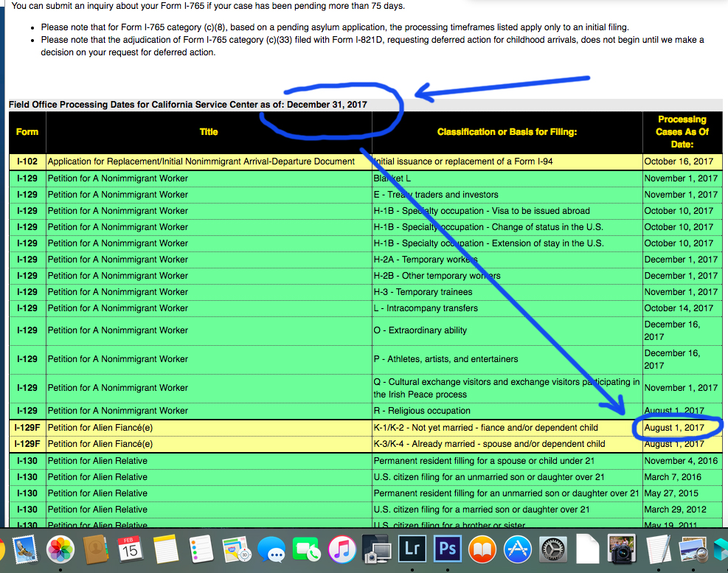728x573 pixels.
Task: Open the Maps app in dock
Action: pyautogui.click(x=237, y=549)
